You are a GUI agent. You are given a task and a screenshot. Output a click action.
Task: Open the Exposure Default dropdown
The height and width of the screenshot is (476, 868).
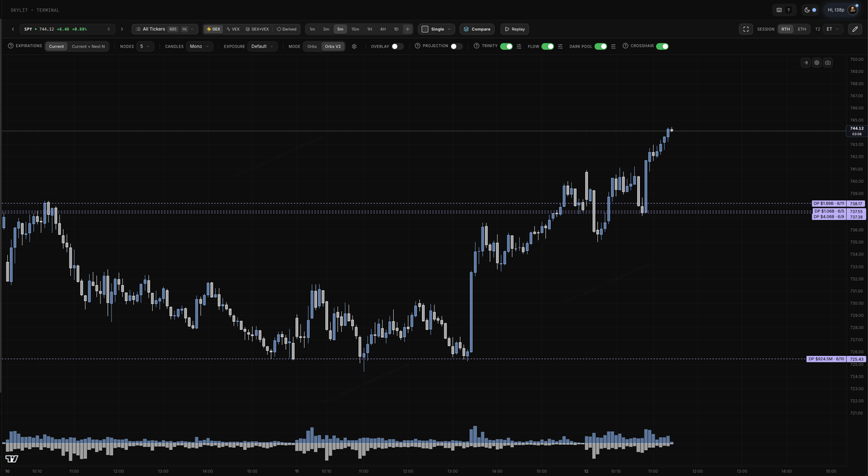(x=262, y=46)
